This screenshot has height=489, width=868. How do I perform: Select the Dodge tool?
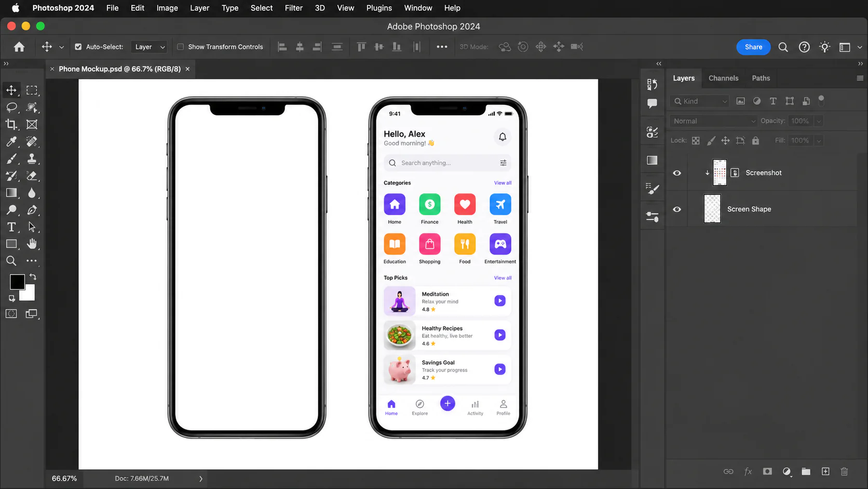tap(11, 210)
